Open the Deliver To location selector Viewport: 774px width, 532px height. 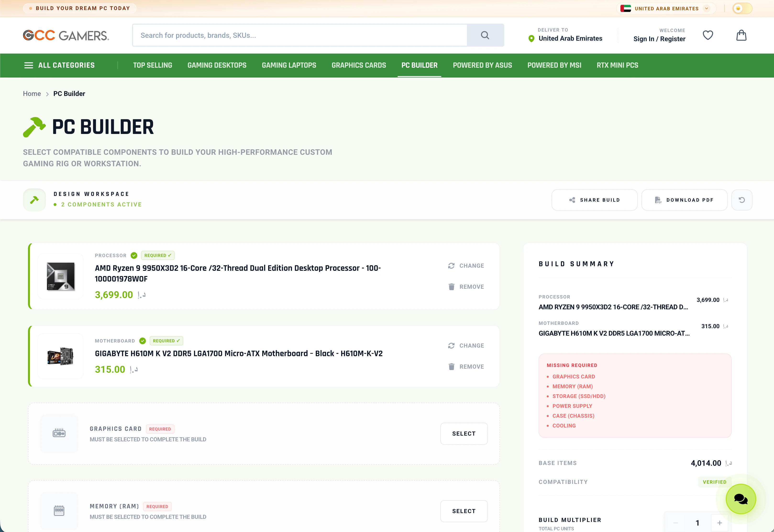[x=565, y=35]
